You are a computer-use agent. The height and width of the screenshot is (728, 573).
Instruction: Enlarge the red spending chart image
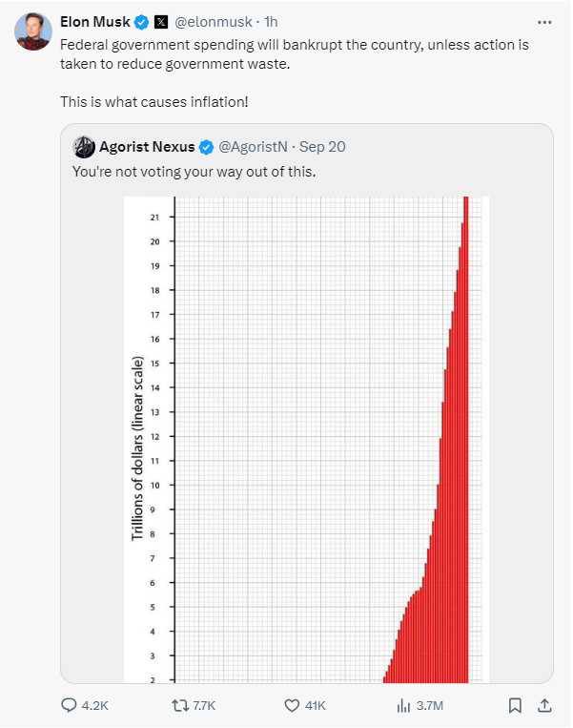306,439
